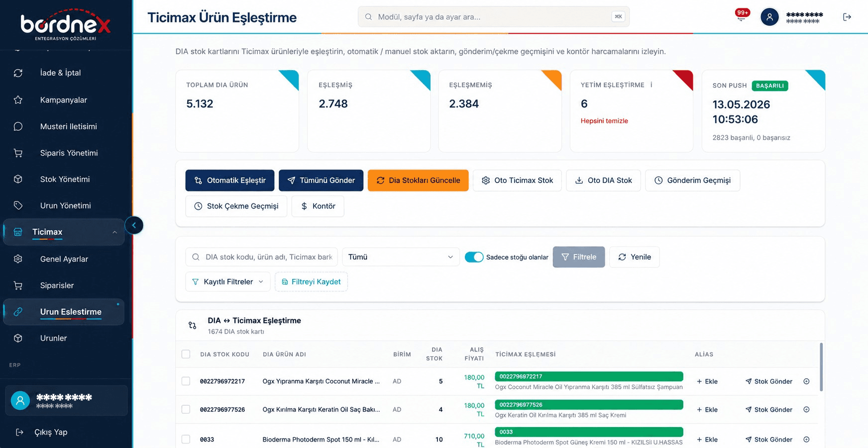The height and width of the screenshot is (448, 868).
Task: Click the Urunler cube icon
Action: click(x=18, y=338)
